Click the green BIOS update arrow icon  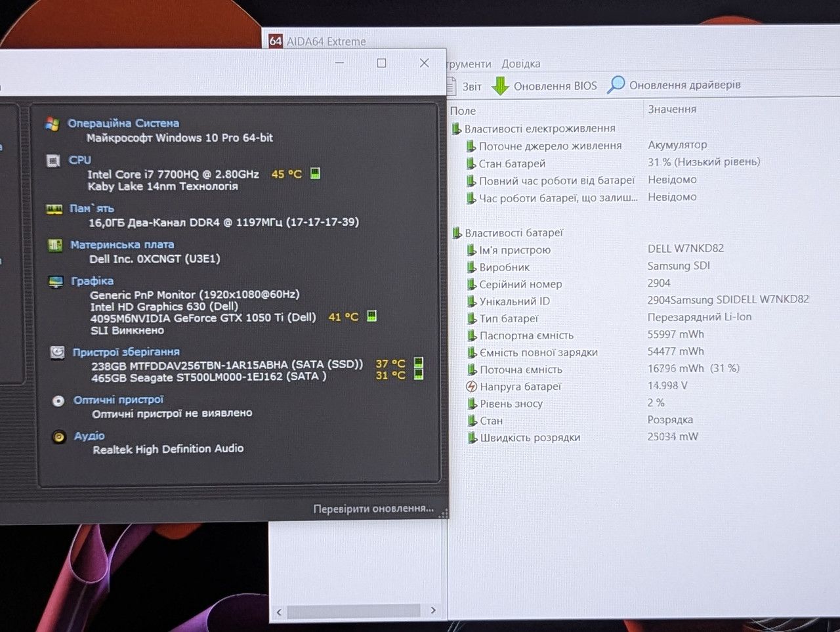point(500,86)
